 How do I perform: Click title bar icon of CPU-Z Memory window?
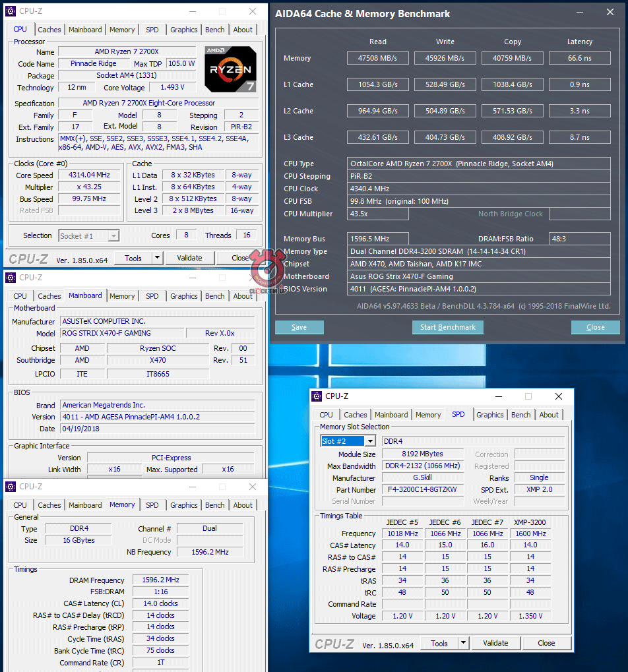11,487
